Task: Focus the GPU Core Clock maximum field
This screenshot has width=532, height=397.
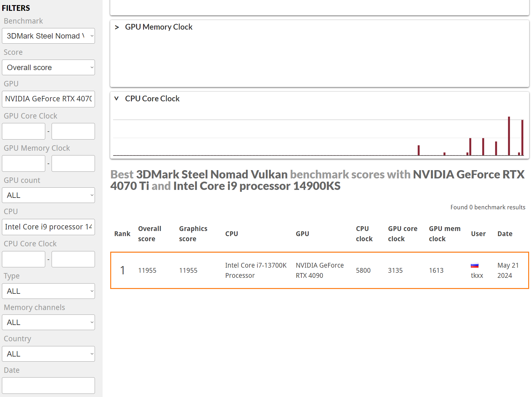Action: 73,131
